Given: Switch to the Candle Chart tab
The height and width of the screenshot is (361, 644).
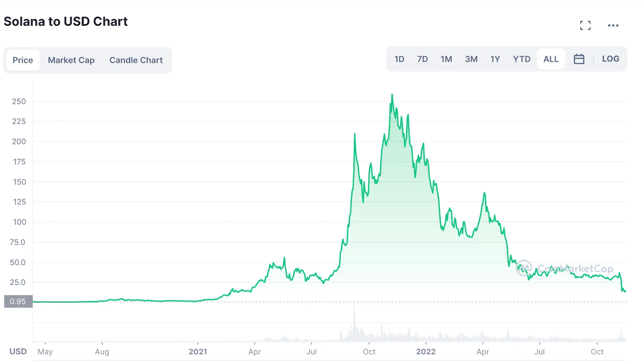Looking at the screenshot, I should (136, 60).
